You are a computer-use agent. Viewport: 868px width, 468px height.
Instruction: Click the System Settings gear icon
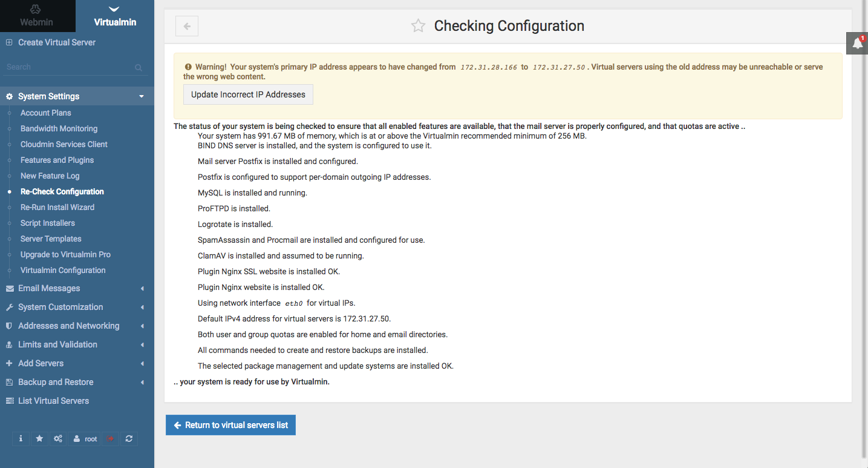click(9, 96)
